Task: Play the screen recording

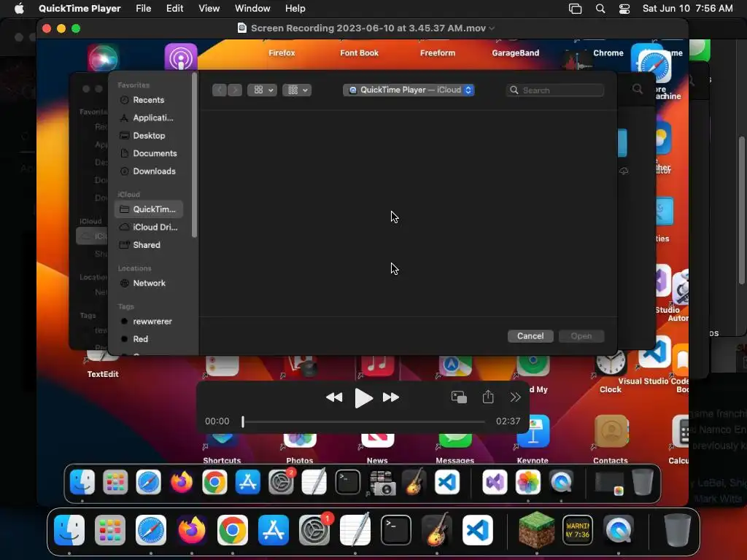Action: click(363, 397)
